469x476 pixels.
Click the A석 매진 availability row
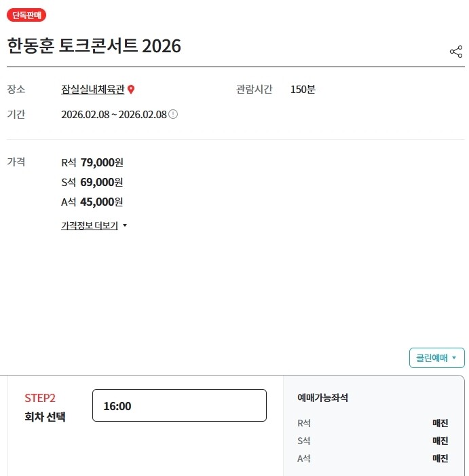click(373, 458)
